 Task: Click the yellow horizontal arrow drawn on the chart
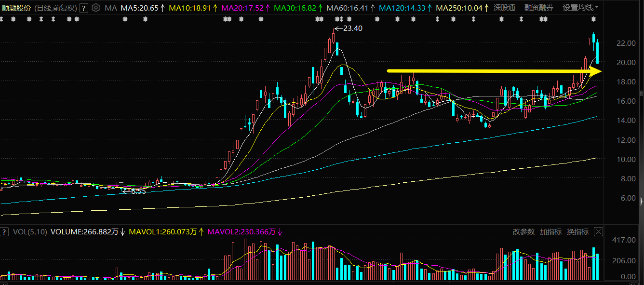[x=495, y=71]
